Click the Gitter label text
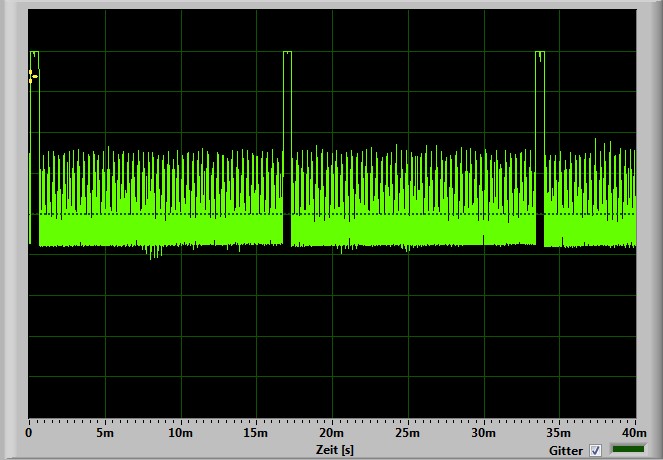This screenshot has width=663, height=460. tap(566, 451)
